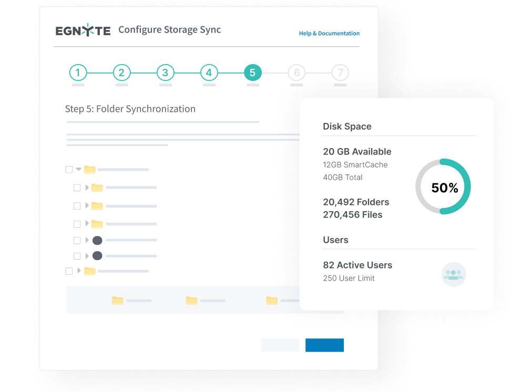Select the rightmost folder in bottom row
The image size is (532, 392).
[x=270, y=300]
